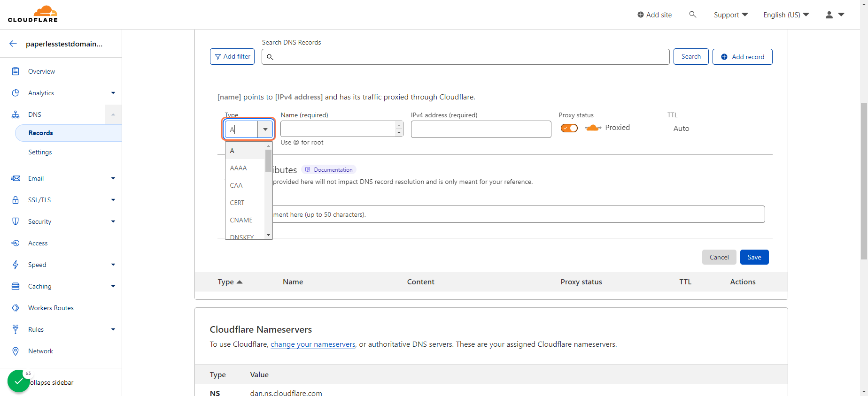
Task: Expand the SSL/TLS sidebar section
Action: tap(113, 200)
